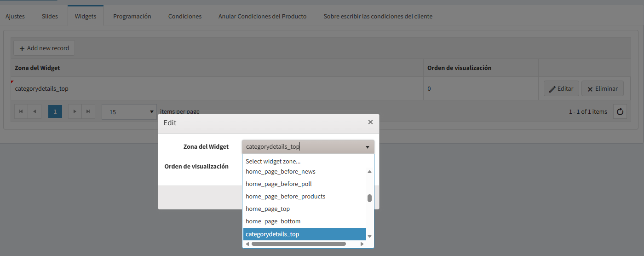Image resolution: width=644 pixels, height=256 pixels.
Task: Select home_page_before_news option
Action: [x=280, y=172]
